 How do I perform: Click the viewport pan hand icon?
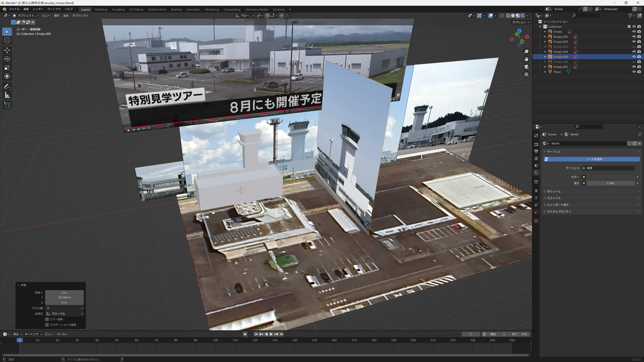click(526, 59)
